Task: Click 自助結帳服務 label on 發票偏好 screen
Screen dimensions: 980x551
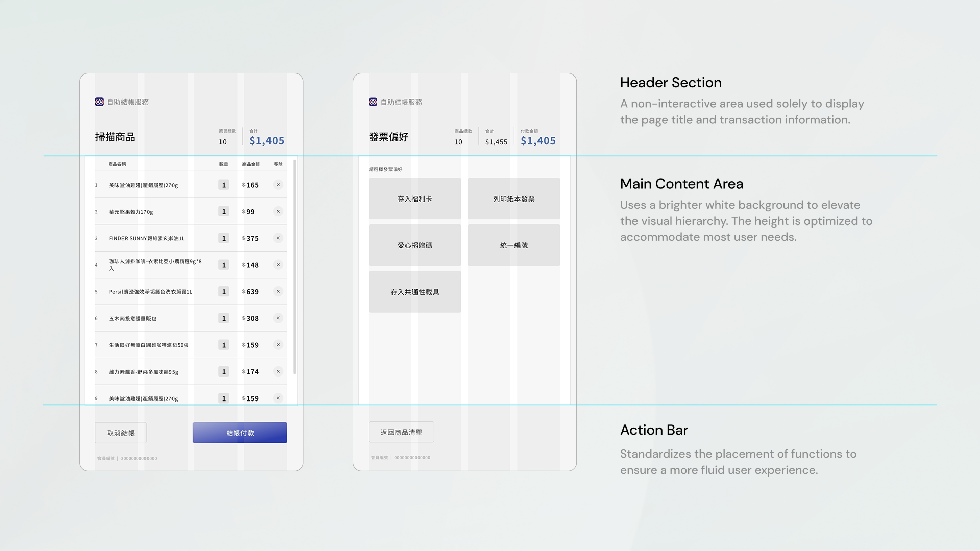Action: (401, 102)
